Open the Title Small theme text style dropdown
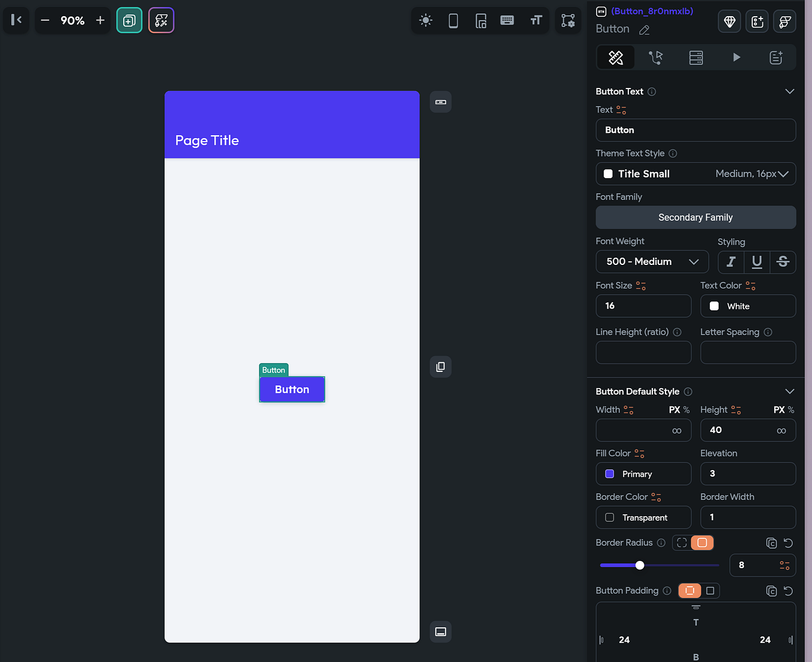Image resolution: width=812 pixels, height=662 pixels. [695, 173]
